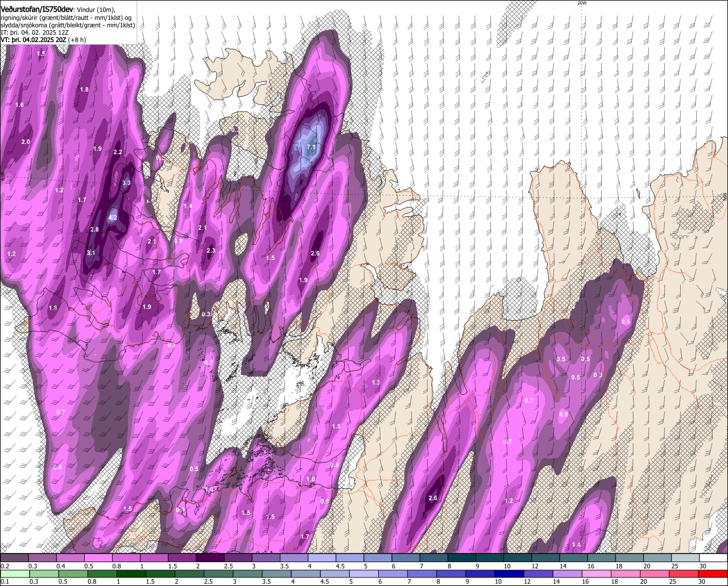Select the 2.3 precipitation value

coord(210,250)
